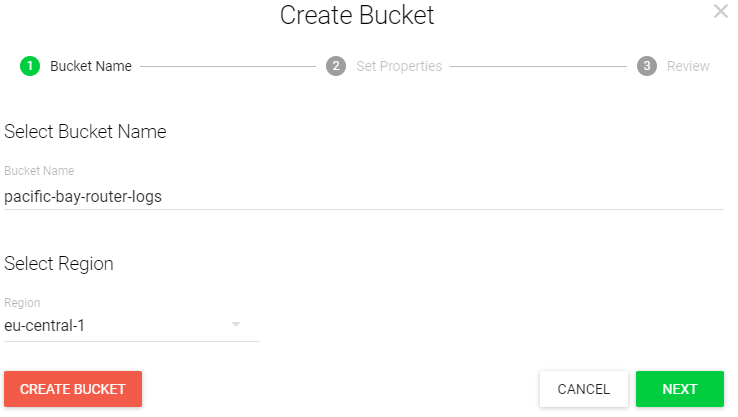Screen dimensions: 738x417
Task: Click the grey step 2 circle icon
Action: tap(336, 66)
